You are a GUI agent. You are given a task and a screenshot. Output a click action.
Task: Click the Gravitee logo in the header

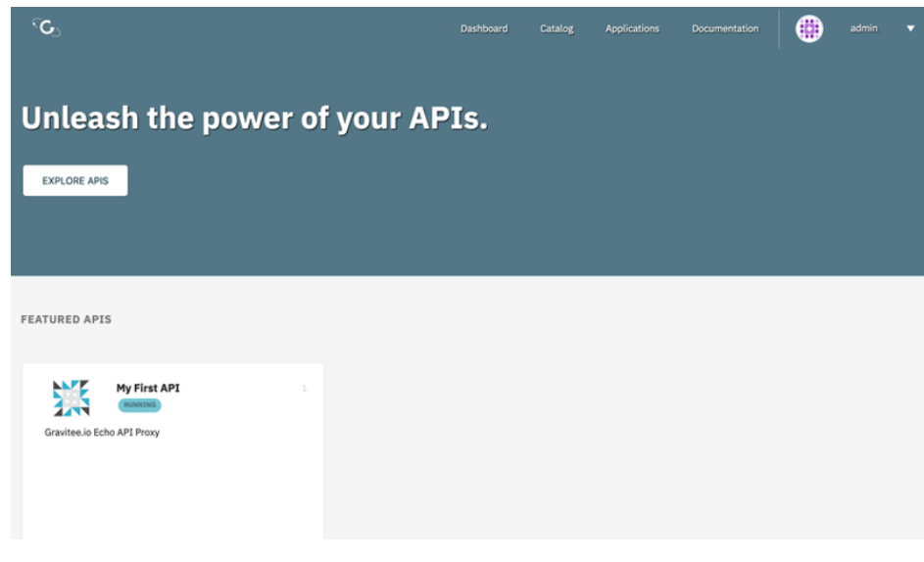click(x=45, y=28)
